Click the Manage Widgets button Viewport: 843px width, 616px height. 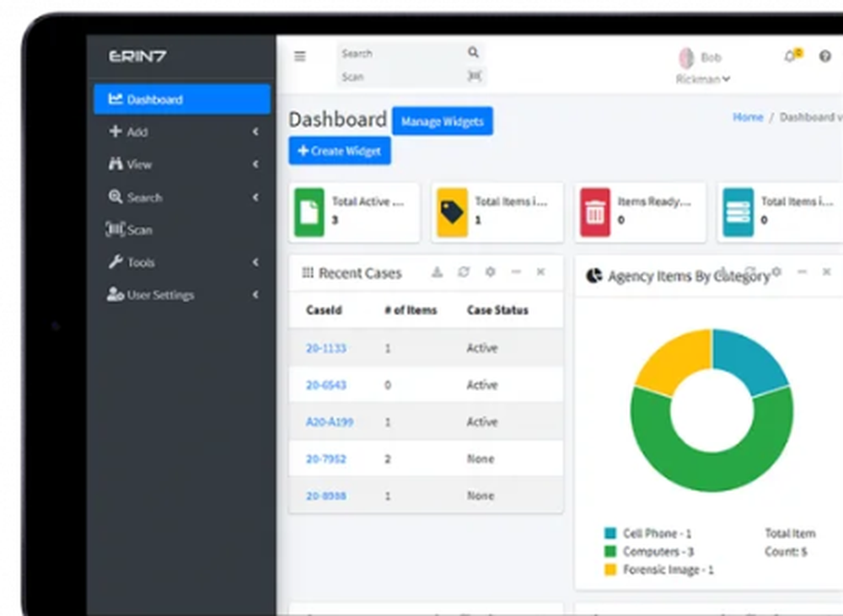(443, 121)
